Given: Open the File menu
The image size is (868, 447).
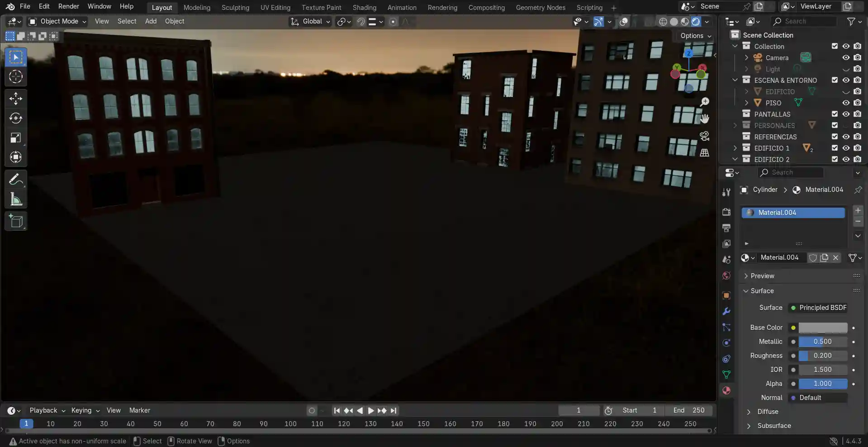Looking at the screenshot, I should click(25, 6).
